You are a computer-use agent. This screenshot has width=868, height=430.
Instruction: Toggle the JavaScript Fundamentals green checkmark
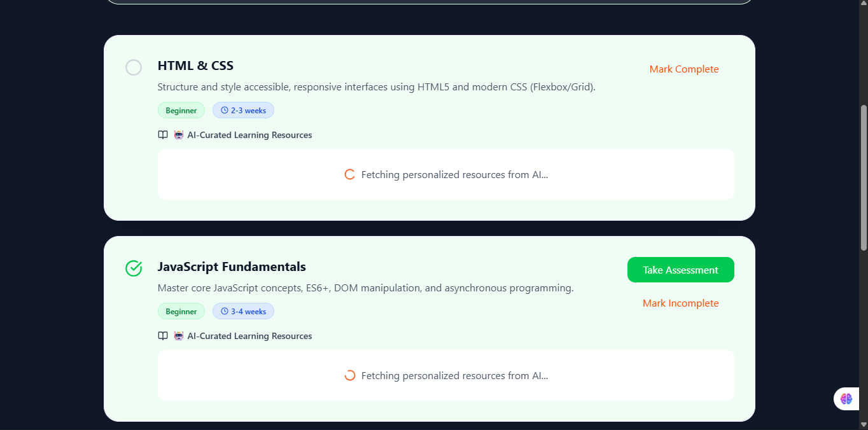pos(134,268)
